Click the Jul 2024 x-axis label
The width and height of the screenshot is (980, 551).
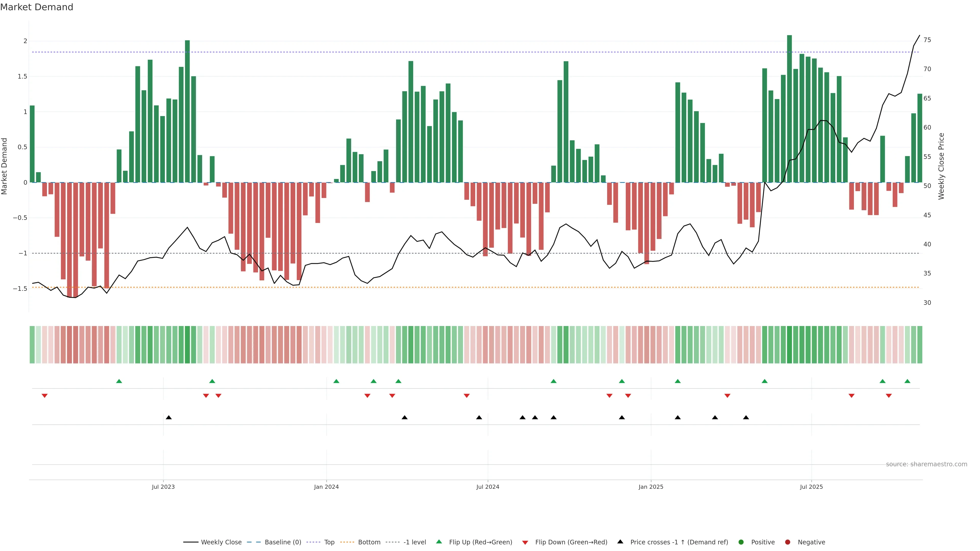488,487
